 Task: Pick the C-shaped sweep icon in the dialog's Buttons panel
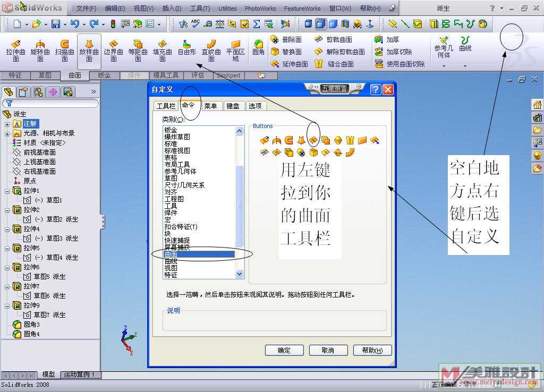point(288,140)
